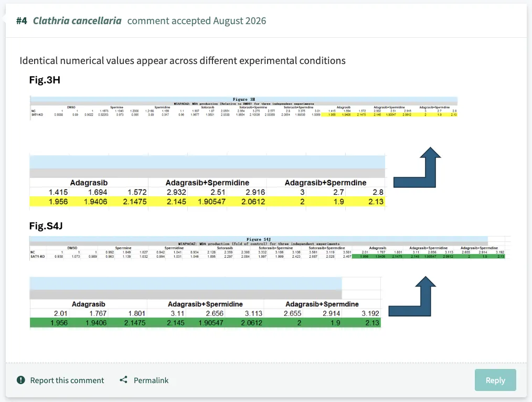Click the Fig.3H heading

point(45,80)
